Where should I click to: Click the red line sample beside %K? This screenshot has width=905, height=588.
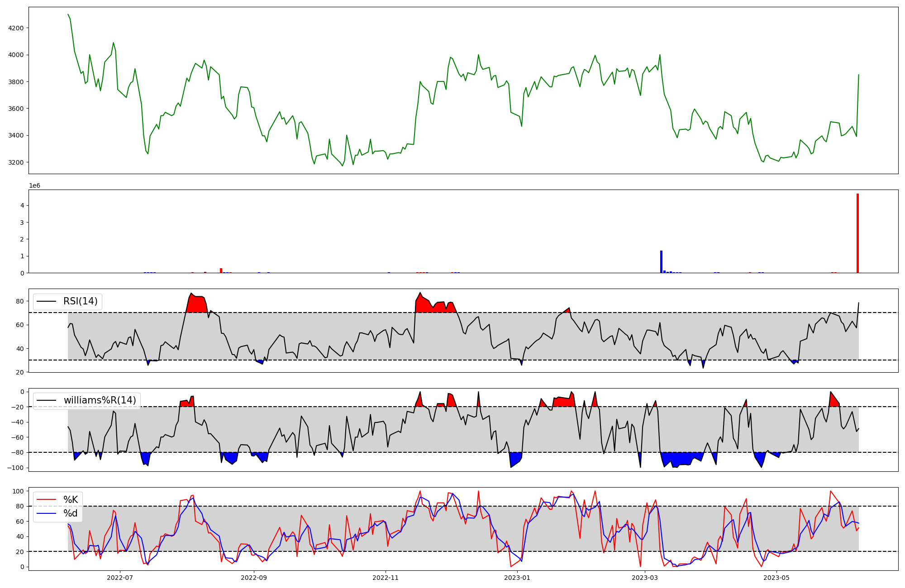(x=47, y=500)
